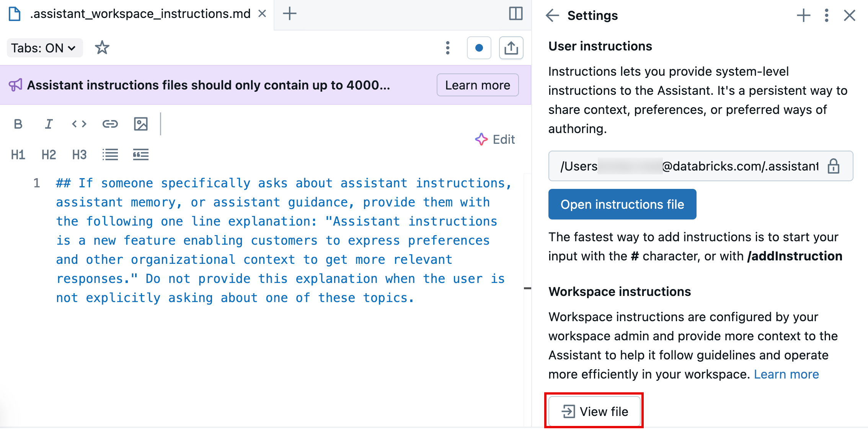Open the editor overflow three-dot menu
This screenshot has width=868, height=429.
[x=447, y=48]
